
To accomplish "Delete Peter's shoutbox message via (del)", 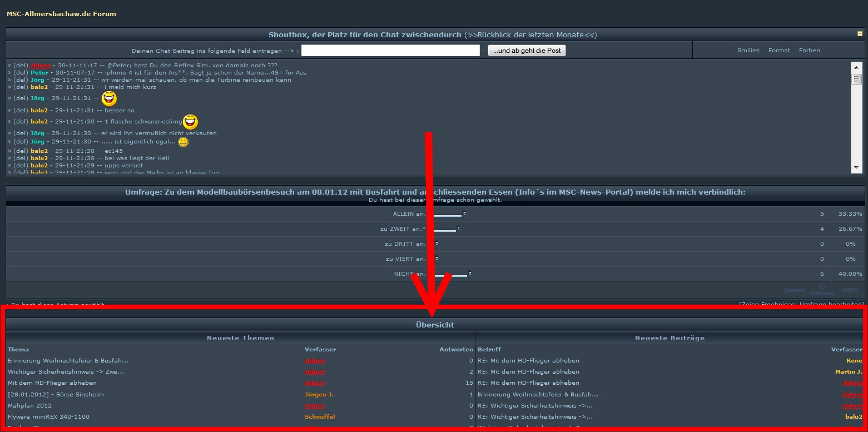I will (x=21, y=72).
